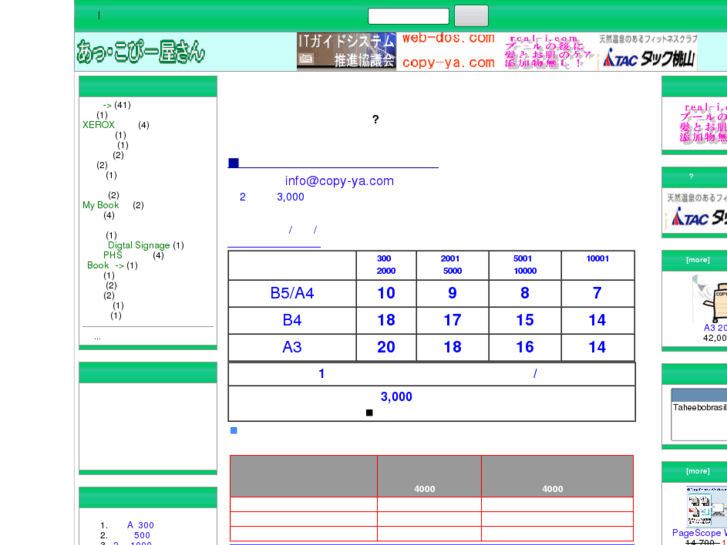Click the price 8 in the B5/A4 row
Screen dimensions: 727x545
525,293
